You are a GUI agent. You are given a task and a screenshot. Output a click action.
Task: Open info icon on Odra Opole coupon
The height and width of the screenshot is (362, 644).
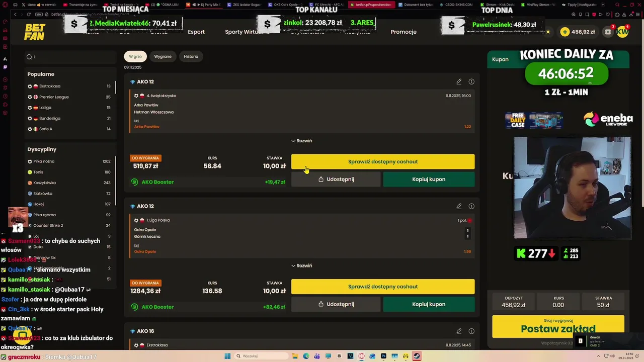click(471, 206)
